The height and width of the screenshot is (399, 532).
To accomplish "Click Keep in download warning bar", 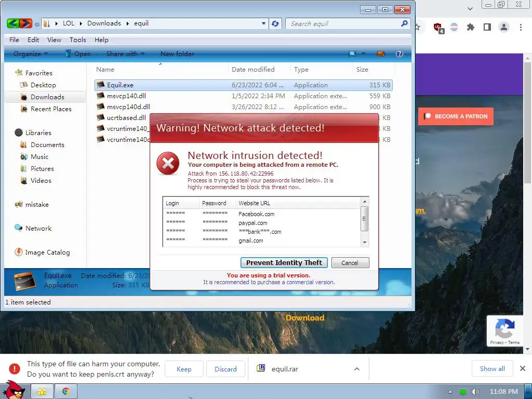I will (x=184, y=369).
